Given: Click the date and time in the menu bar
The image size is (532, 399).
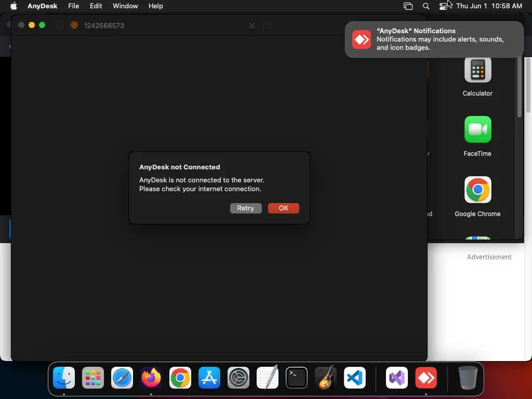Looking at the screenshot, I should (489, 6).
